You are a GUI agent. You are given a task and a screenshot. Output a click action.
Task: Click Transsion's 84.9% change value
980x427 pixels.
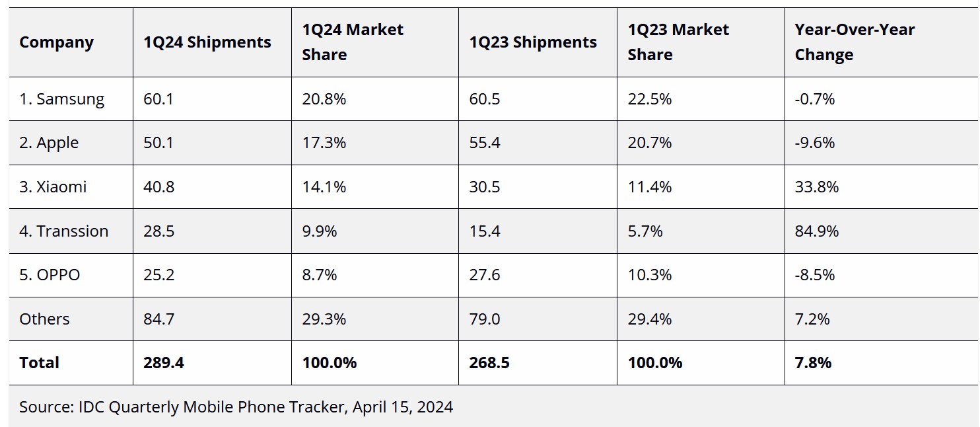(817, 231)
